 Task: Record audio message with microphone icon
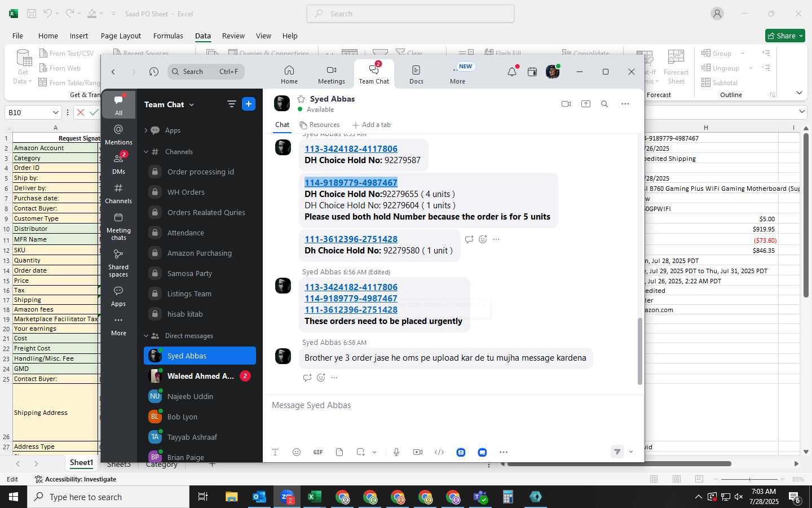coord(396,452)
